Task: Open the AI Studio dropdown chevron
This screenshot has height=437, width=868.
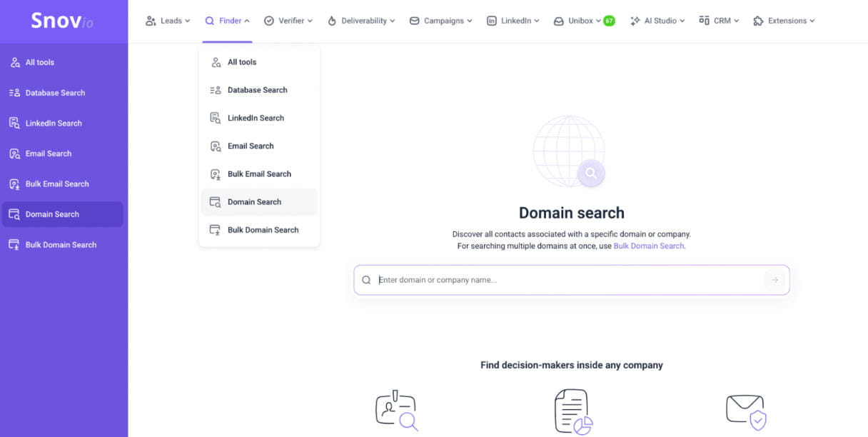Action: (682, 21)
